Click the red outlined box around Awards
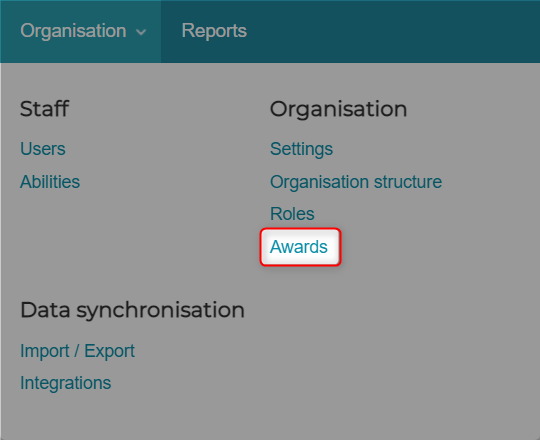This screenshot has height=440, width=540. coord(300,247)
